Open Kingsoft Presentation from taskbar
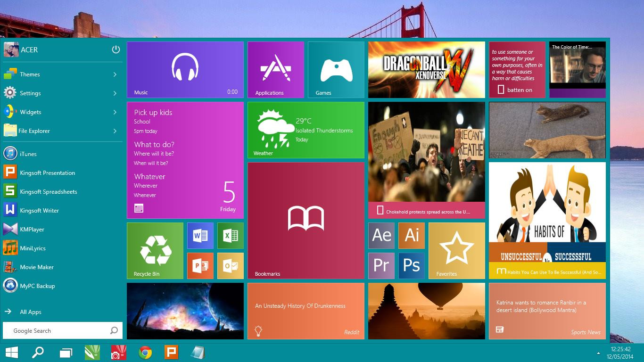644x362 pixels. pos(172,353)
